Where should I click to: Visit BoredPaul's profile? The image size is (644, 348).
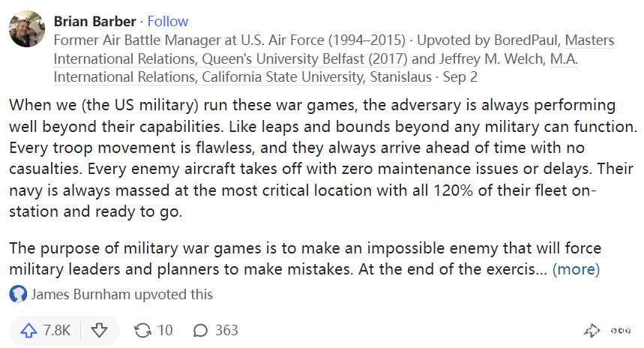(528, 40)
